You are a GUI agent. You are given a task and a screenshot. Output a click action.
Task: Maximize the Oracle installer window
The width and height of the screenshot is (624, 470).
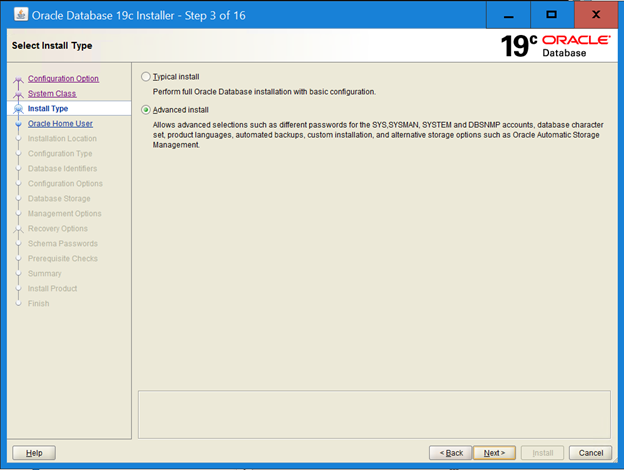552,15
